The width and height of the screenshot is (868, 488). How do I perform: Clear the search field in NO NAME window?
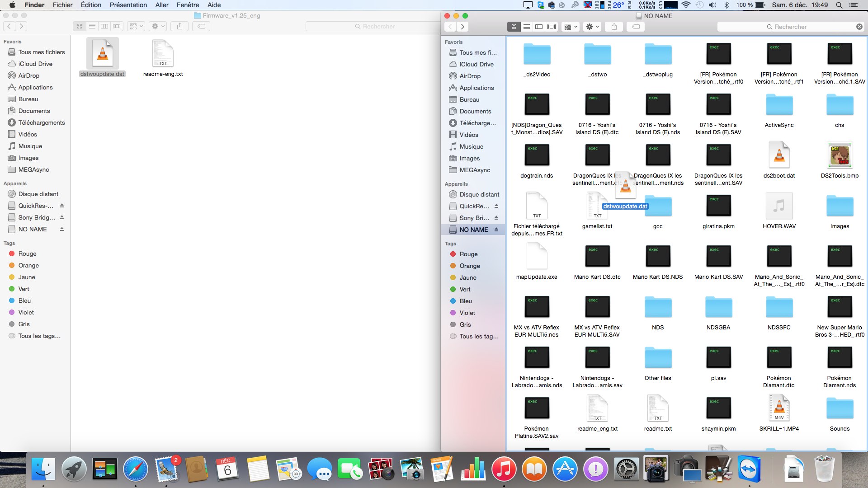[x=859, y=27]
